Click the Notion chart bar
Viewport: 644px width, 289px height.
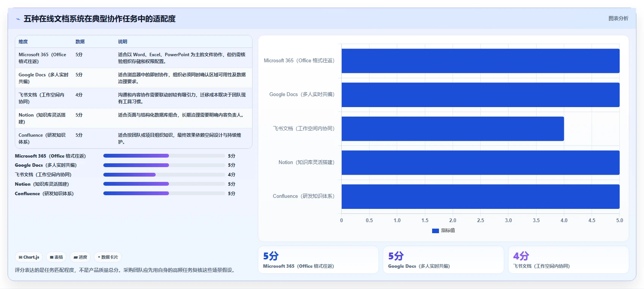[x=480, y=163]
